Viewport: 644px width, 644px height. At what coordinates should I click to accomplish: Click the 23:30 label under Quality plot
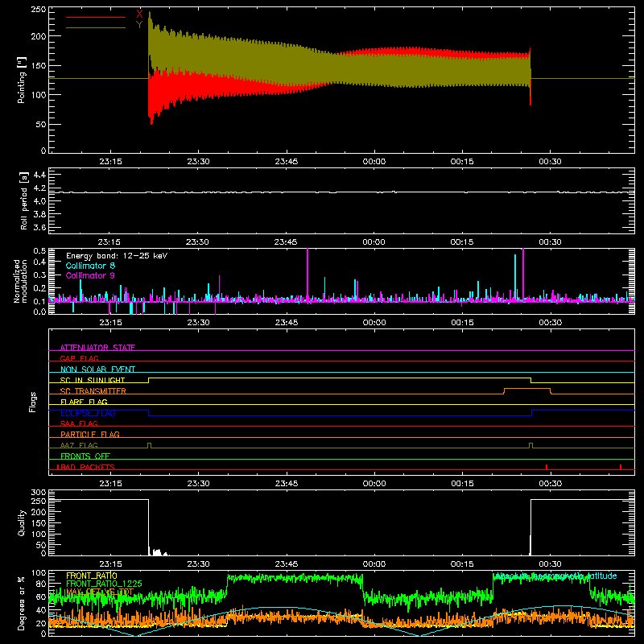pos(198,564)
